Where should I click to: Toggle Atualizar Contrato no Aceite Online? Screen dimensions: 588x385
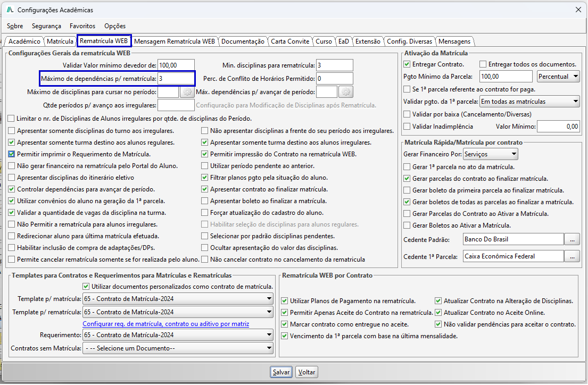tap(438, 312)
